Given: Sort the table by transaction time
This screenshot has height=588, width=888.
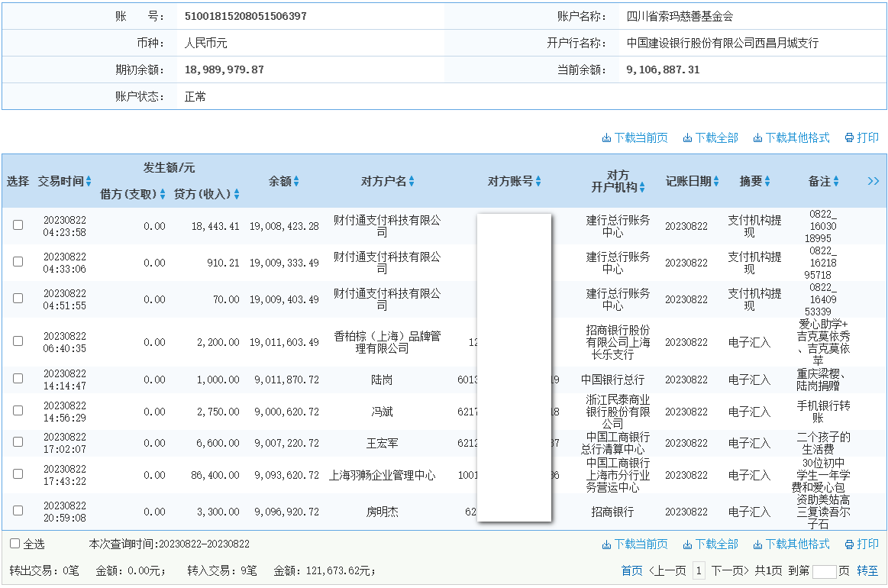Looking at the screenshot, I should tap(89, 181).
